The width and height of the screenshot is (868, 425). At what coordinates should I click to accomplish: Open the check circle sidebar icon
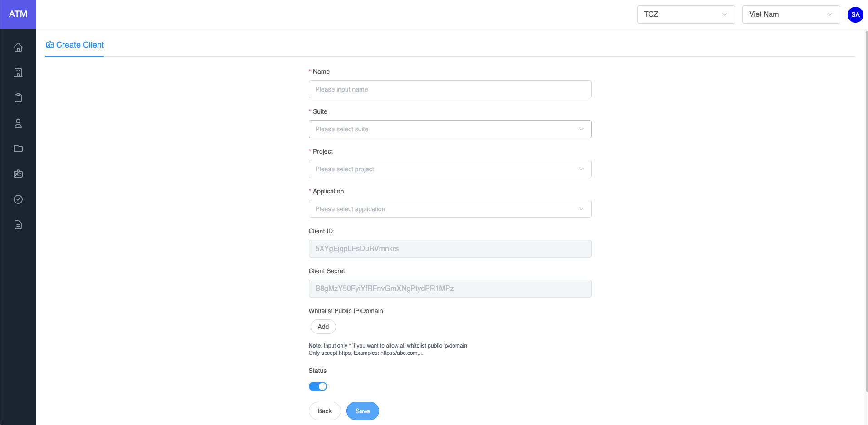coord(18,199)
